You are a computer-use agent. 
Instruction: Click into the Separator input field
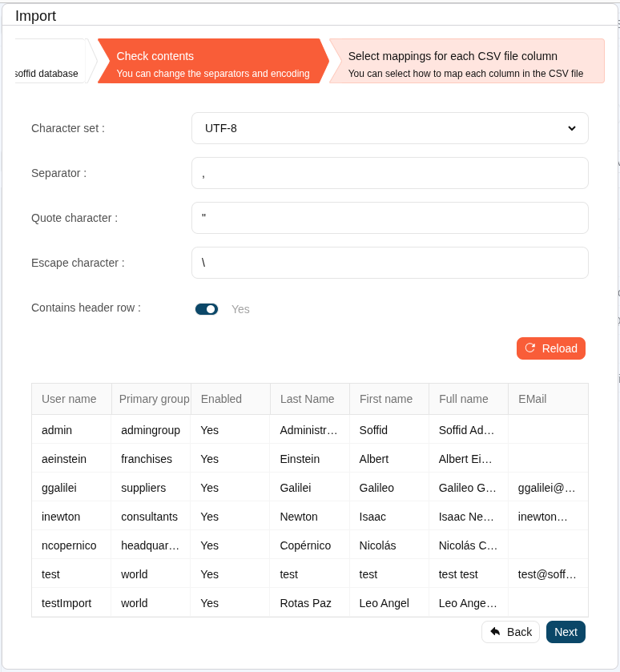[389, 173]
